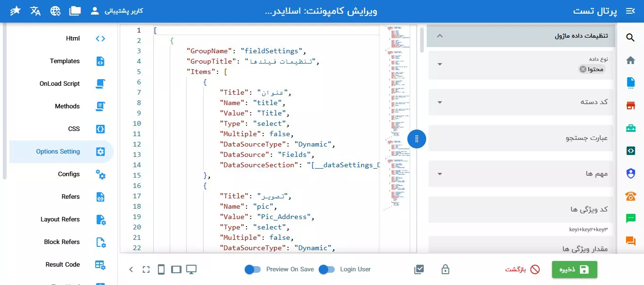Remove the محتوا chip from data type
This screenshot has height=285, width=644.
click(583, 69)
